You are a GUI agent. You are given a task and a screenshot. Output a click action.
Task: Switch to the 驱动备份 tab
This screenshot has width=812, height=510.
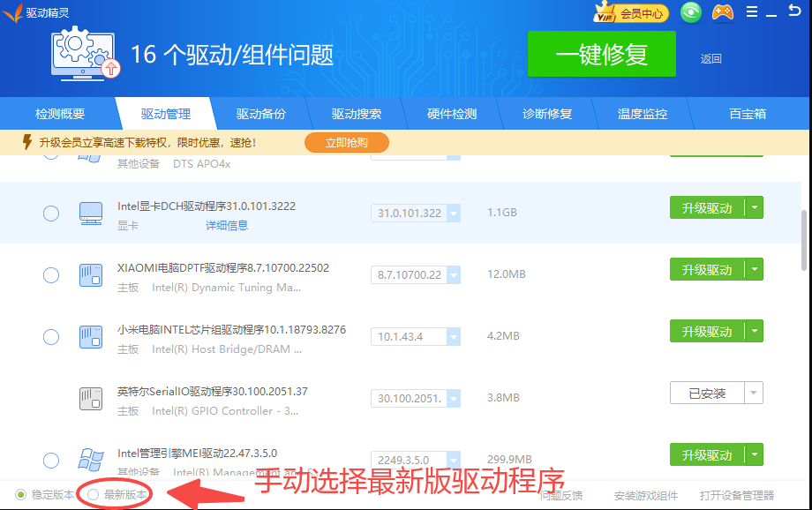(261, 114)
